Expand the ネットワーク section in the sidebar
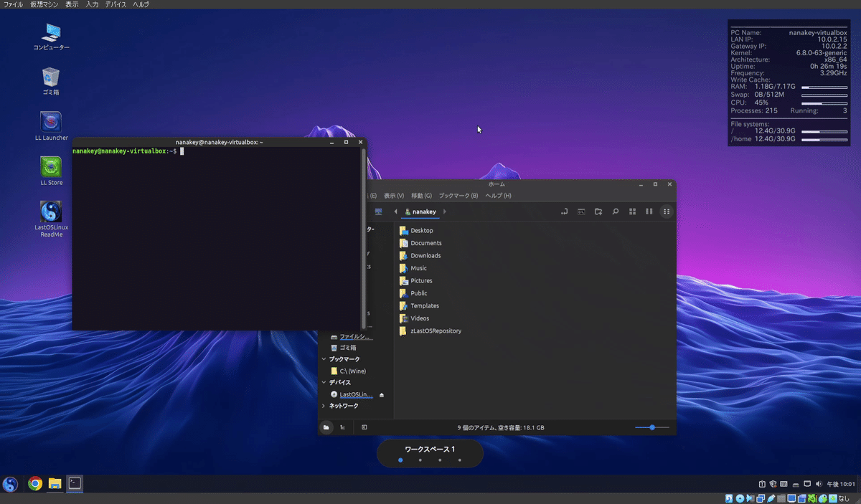 point(324,406)
